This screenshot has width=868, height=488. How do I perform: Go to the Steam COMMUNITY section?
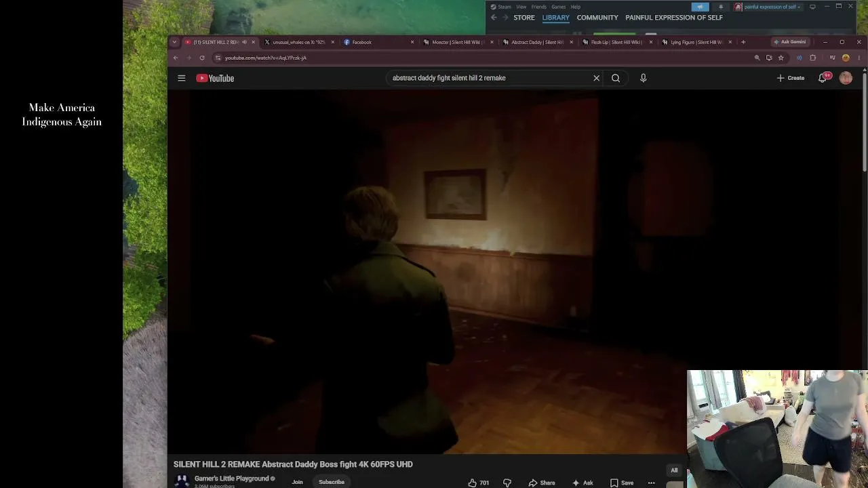point(597,18)
